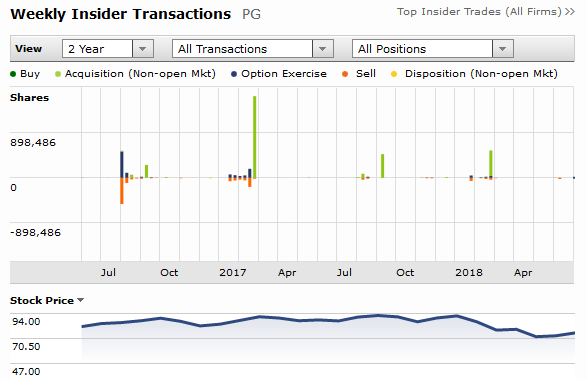
Task: Click the green acquisition bar in February 2018
Action: [x=491, y=163]
